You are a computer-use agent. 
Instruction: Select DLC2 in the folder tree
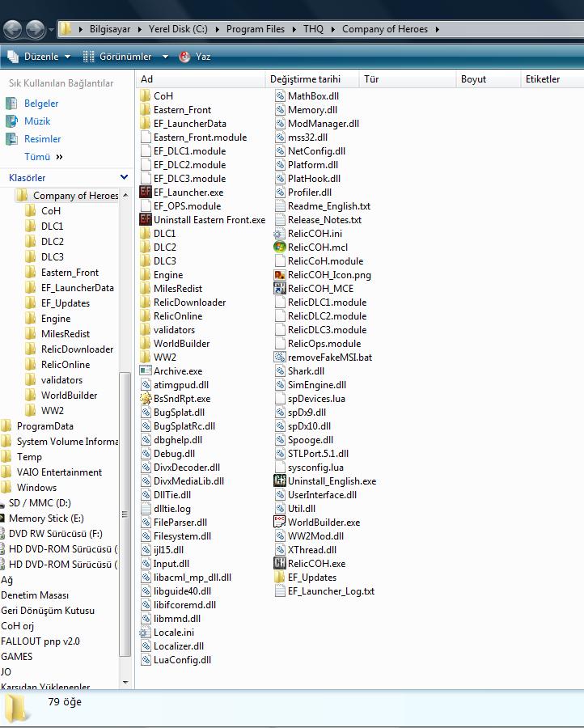(x=53, y=241)
